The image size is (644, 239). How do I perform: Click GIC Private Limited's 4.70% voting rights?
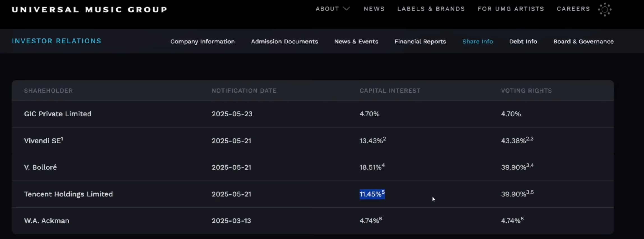511,114
